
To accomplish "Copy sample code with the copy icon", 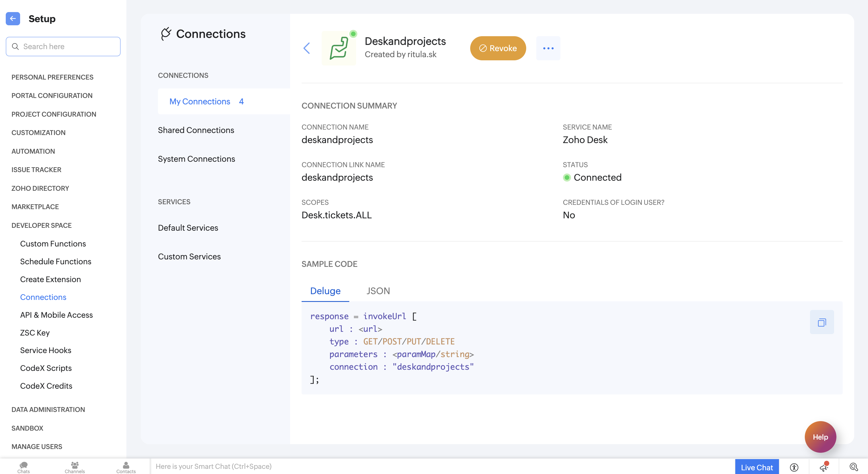I will 821,322.
